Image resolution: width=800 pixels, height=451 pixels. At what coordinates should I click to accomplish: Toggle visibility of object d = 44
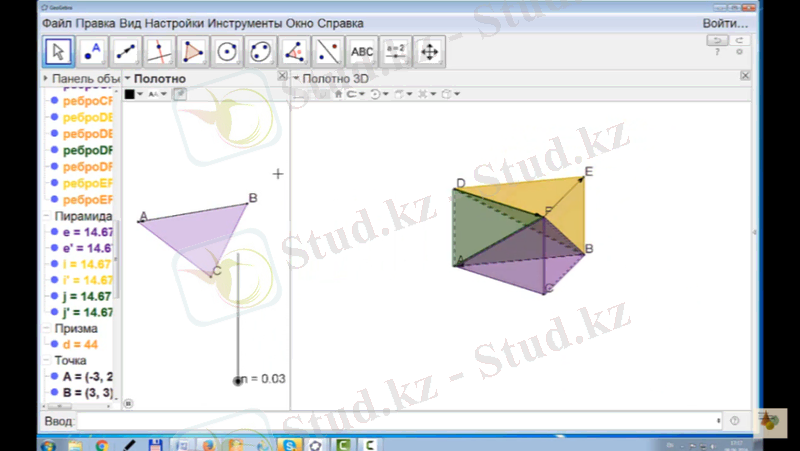(x=55, y=345)
